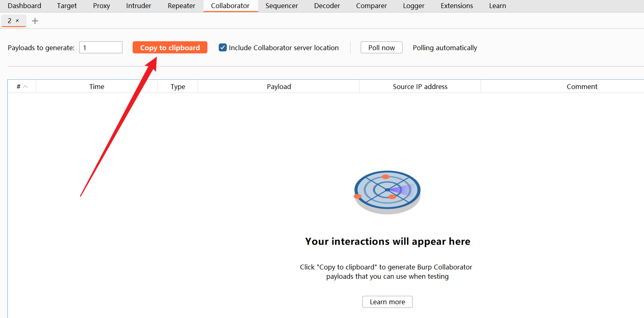Sort interactions by the Comment column
644x318 pixels.
tap(582, 87)
